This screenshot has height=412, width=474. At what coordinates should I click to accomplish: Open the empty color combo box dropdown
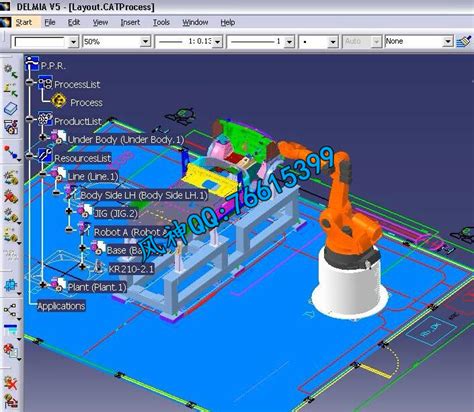point(73,42)
